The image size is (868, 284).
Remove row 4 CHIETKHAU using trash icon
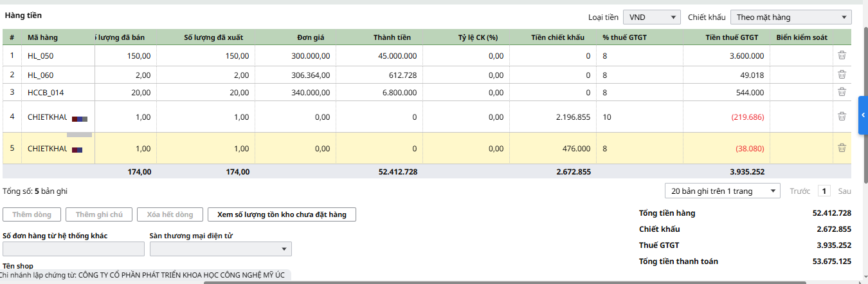click(x=842, y=117)
